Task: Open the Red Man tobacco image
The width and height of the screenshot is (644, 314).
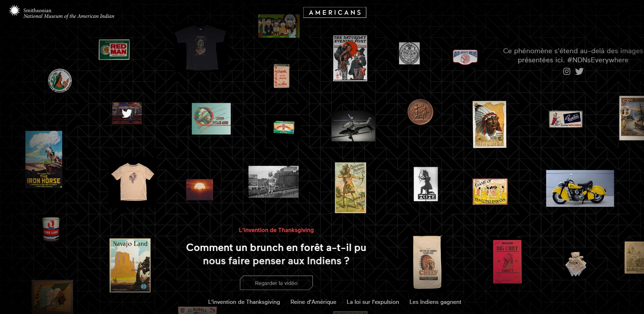Action: tap(114, 50)
